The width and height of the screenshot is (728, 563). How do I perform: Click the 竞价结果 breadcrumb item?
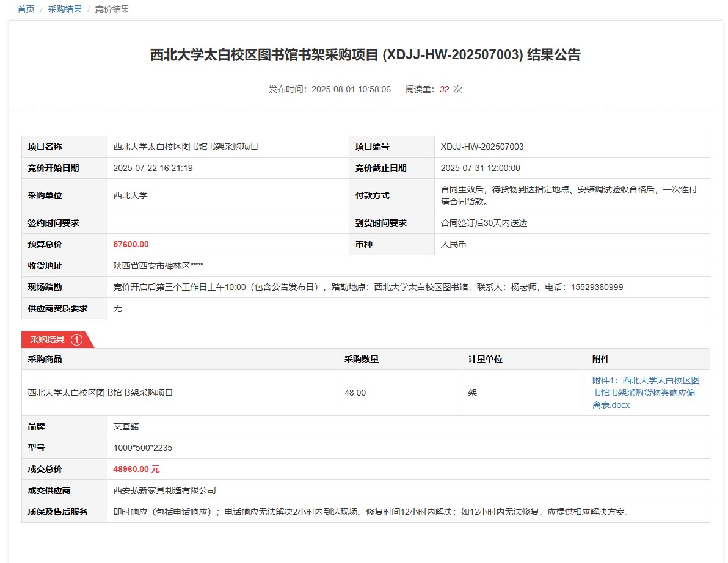(112, 9)
